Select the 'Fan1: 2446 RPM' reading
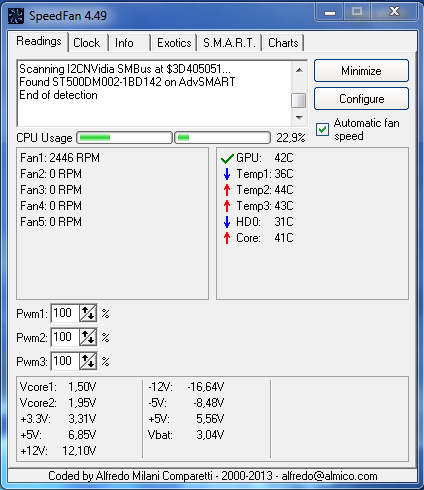Image resolution: width=424 pixels, height=490 pixels. tap(60, 158)
